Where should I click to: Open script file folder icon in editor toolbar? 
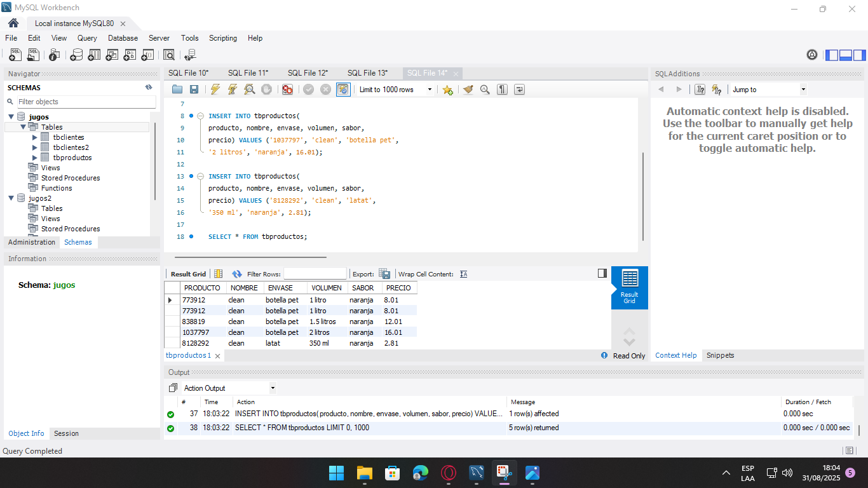point(177,90)
